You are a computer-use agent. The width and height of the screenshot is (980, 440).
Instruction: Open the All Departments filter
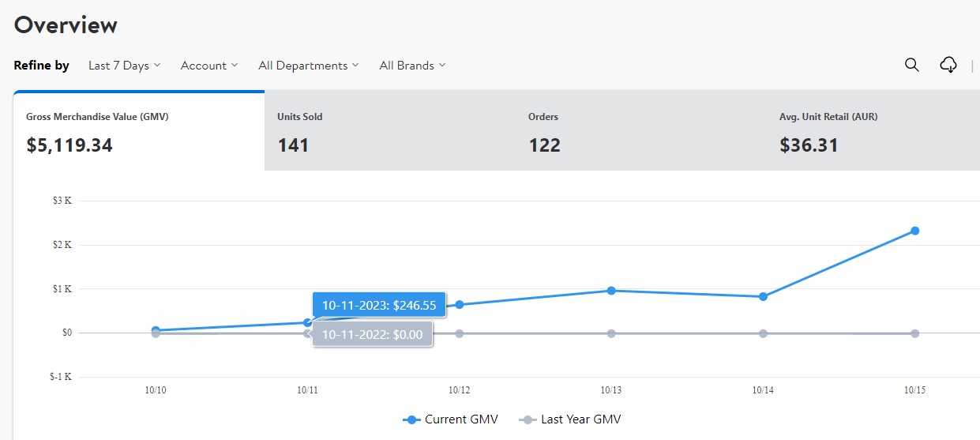pos(309,66)
